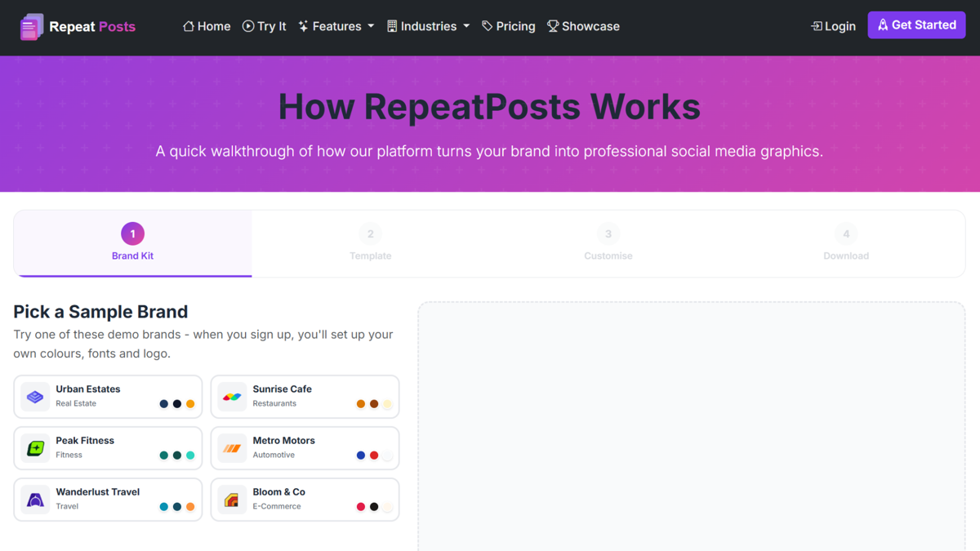Click the play icon beside Try It

[247, 25]
